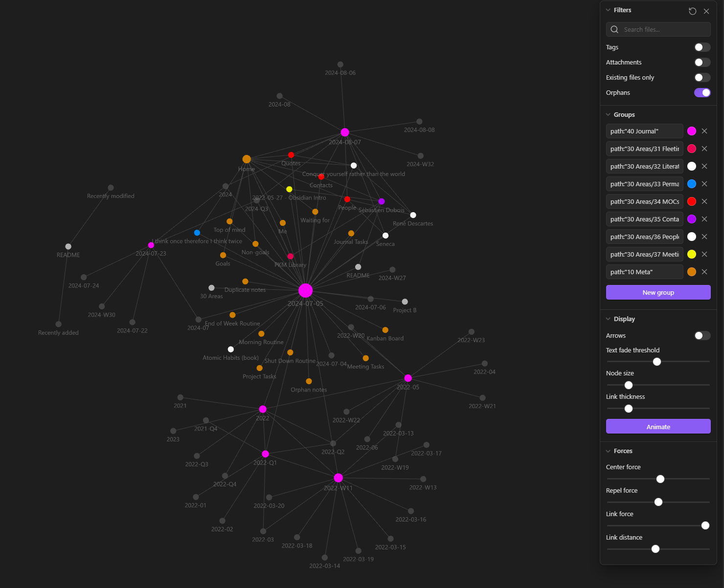The height and width of the screenshot is (588, 724).
Task: Click the Repel force slider handle
Action: click(x=658, y=502)
